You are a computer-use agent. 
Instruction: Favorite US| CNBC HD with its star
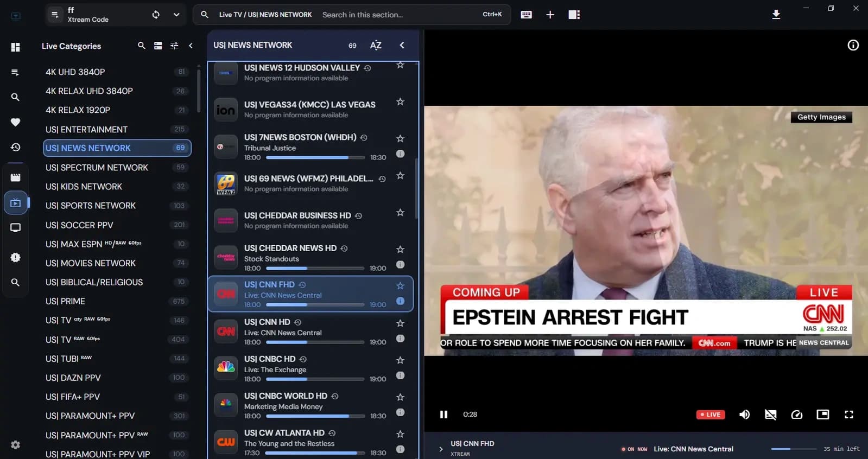tap(400, 360)
